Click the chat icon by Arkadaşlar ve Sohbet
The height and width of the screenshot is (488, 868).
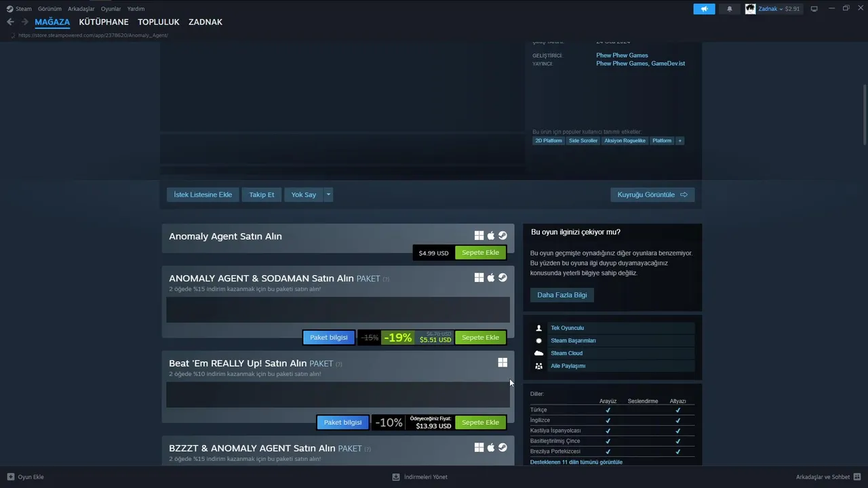point(857,476)
